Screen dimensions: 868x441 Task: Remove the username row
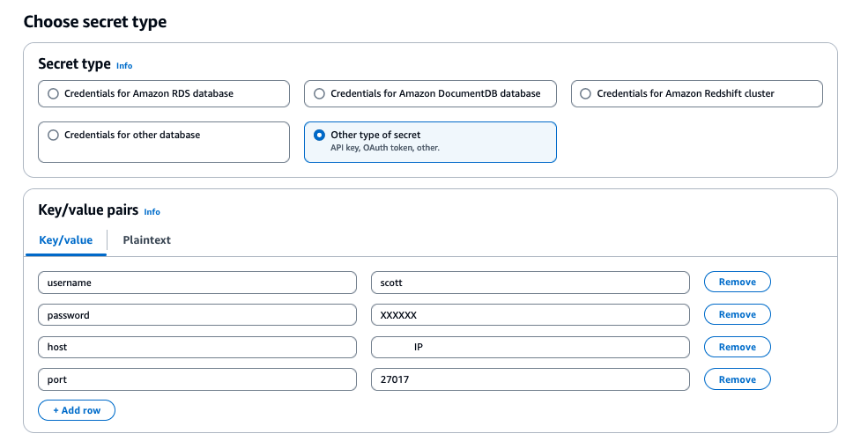point(737,283)
